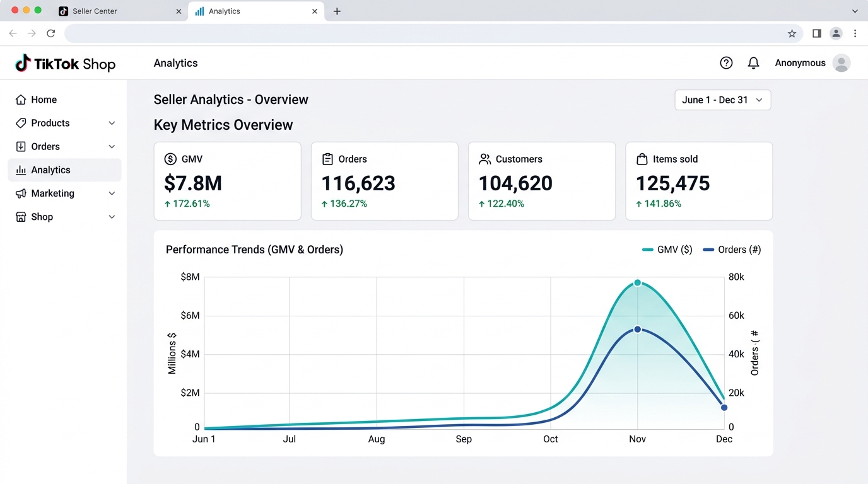Click the Orders clipboard icon on card
The height and width of the screenshot is (484, 868).
(327, 159)
